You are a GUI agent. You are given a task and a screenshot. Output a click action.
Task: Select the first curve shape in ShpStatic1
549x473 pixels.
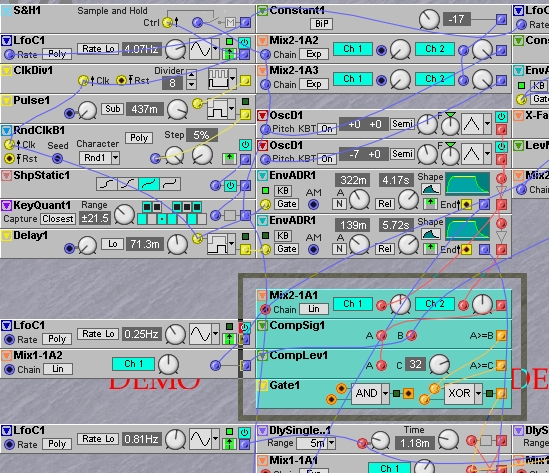107,184
